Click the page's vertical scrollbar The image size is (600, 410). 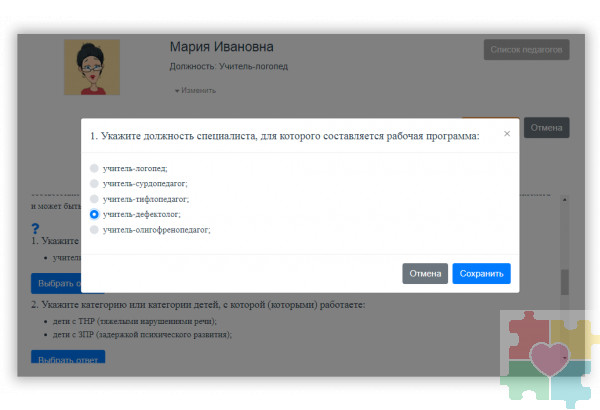tap(565, 282)
